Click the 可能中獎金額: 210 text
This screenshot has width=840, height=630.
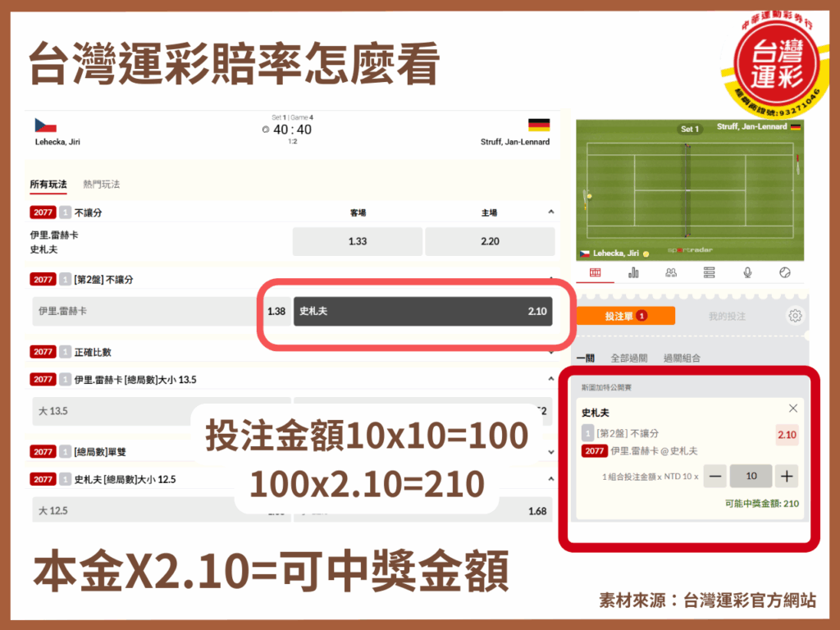tap(762, 504)
